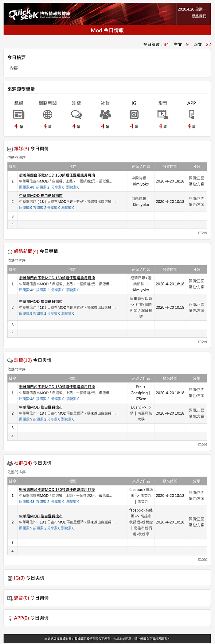Click 中國時報 | Kimiyoko source cell
The image size is (215, 644).
[x=141, y=181]
